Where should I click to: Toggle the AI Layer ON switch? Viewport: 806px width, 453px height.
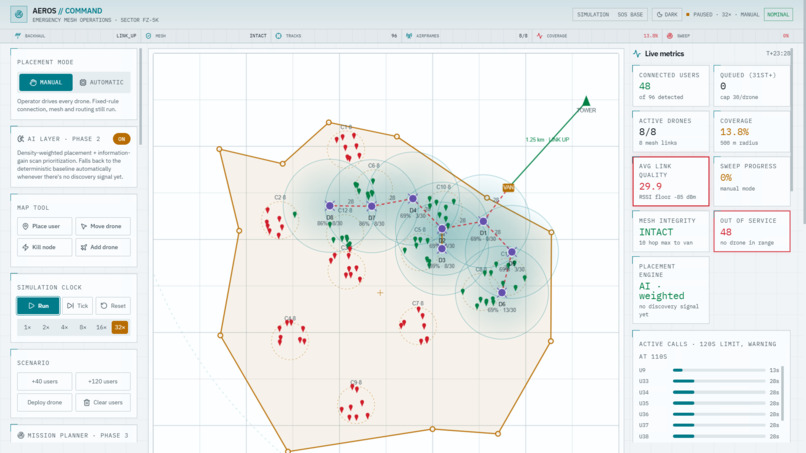click(121, 139)
